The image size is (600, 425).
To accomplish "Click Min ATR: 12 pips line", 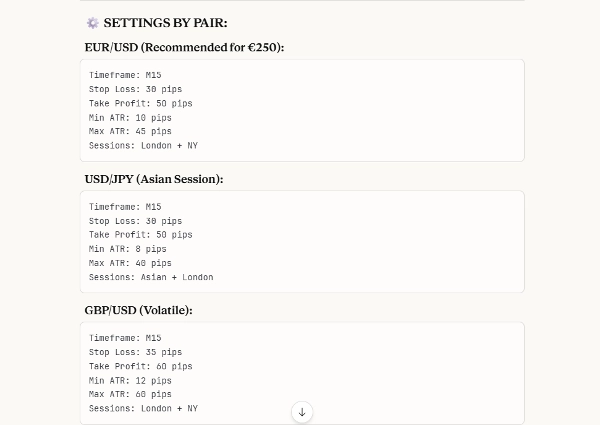I will coord(130,380).
